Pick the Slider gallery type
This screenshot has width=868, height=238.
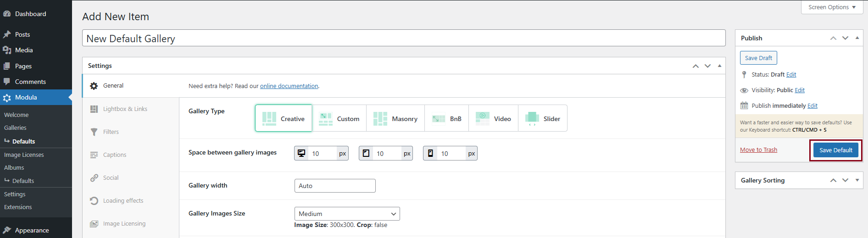click(543, 118)
